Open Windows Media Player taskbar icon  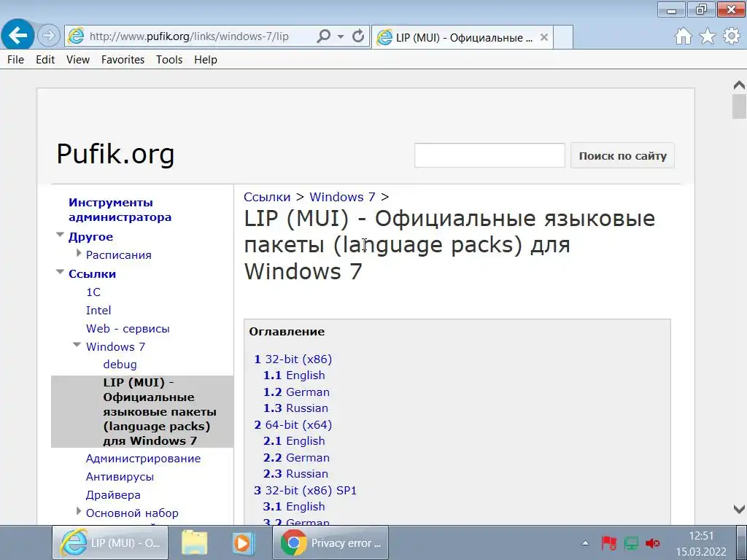pos(244,542)
